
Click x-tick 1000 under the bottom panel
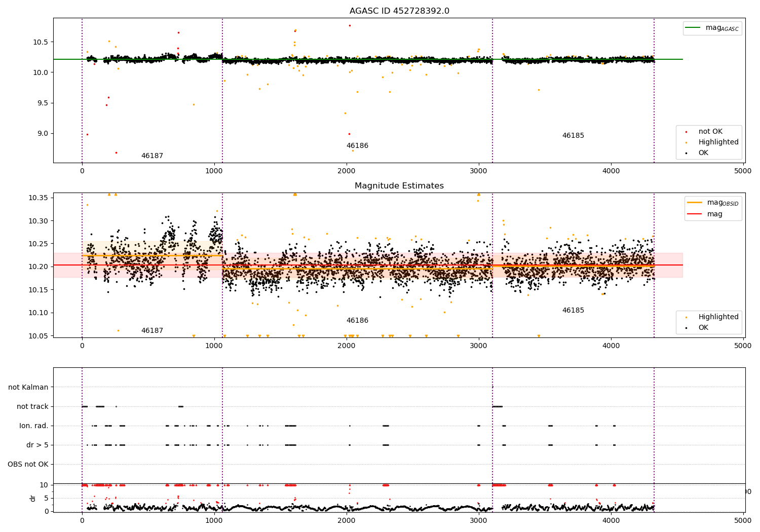[214, 520]
